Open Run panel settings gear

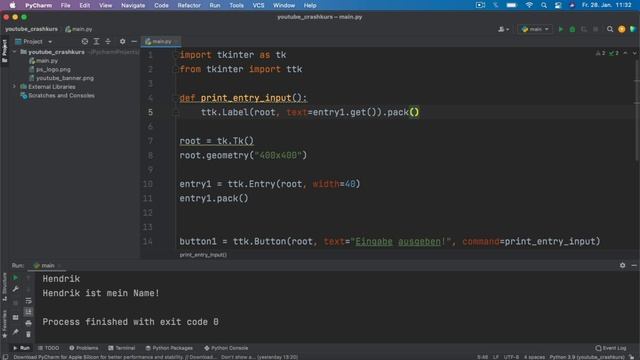622,265
